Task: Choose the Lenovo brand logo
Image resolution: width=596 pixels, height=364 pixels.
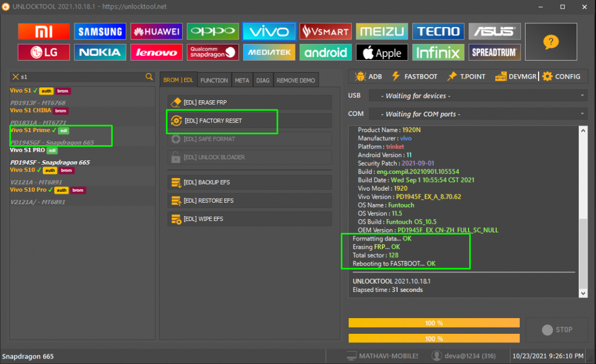Action: (156, 53)
